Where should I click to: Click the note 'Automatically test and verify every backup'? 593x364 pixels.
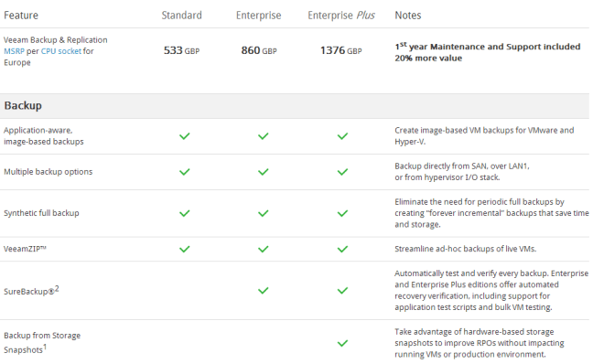pos(491,290)
